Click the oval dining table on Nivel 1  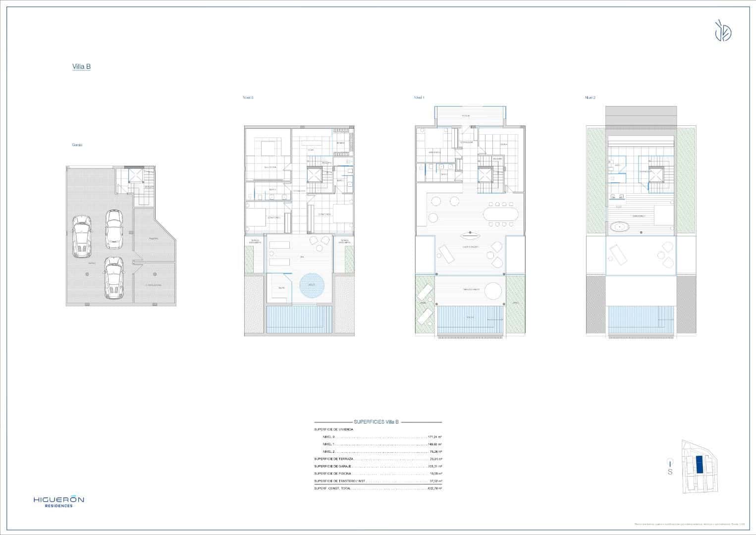[x=501, y=214]
